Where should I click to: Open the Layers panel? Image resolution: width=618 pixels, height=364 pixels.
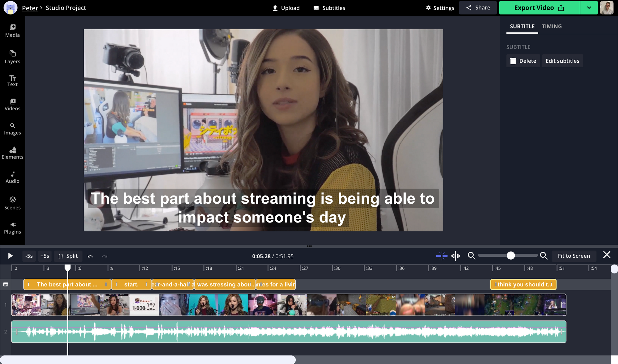pos(12,57)
